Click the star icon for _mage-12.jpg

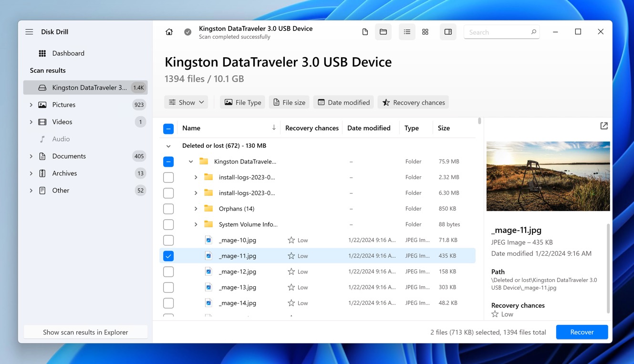click(x=291, y=272)
